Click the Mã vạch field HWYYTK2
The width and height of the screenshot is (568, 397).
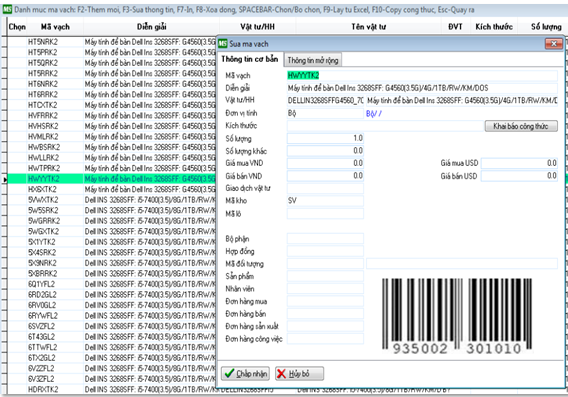coord(422,75)
